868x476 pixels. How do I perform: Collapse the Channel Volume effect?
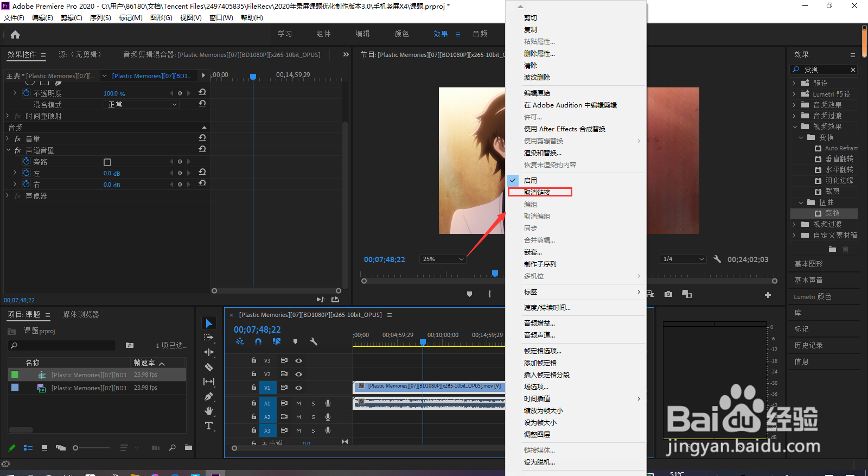[x=8, y=150]
